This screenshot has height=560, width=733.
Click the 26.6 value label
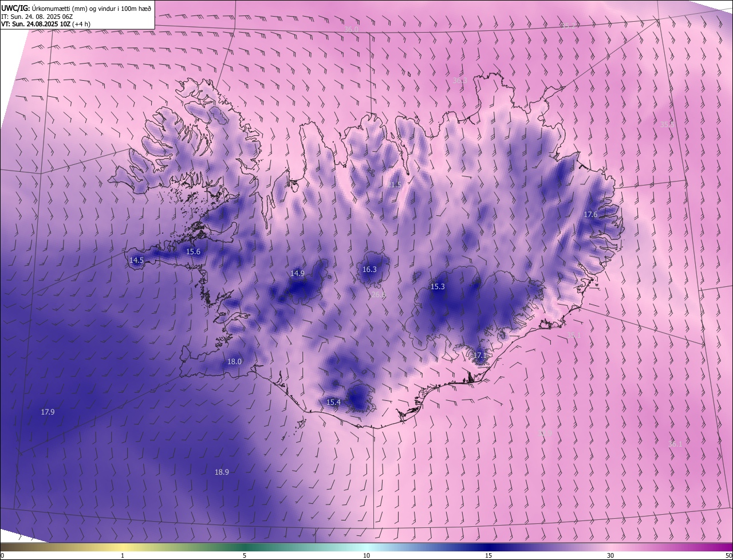[x=379, y=295]
